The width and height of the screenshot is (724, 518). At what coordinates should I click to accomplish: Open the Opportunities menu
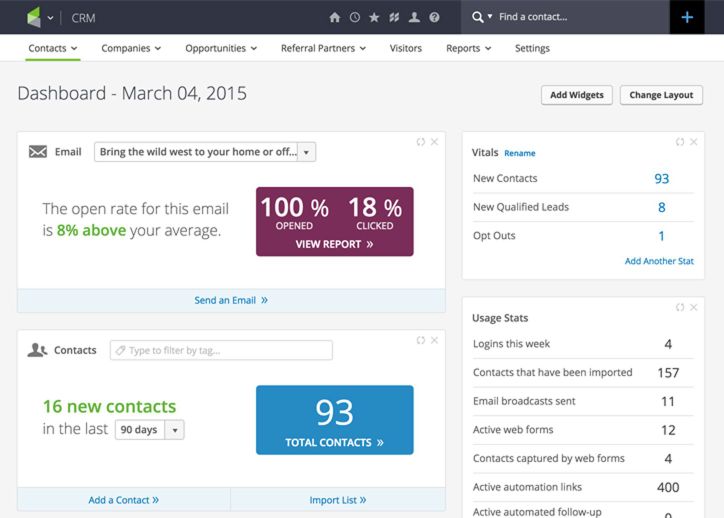click(221, 48)
